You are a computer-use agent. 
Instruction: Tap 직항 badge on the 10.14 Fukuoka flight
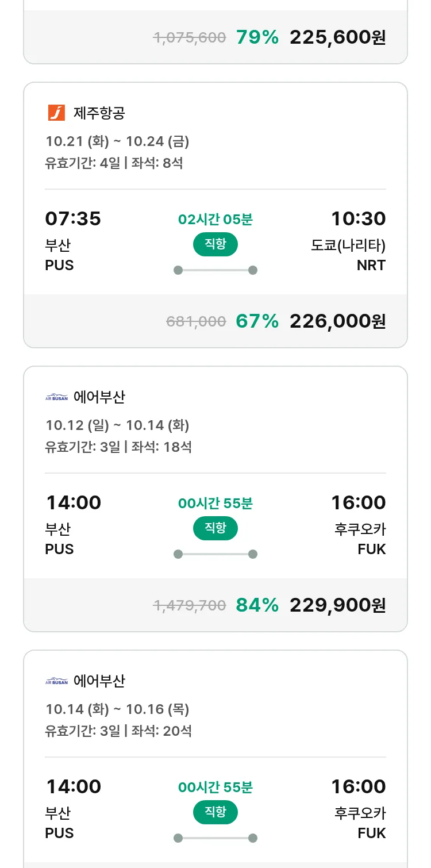click(215, 812)
